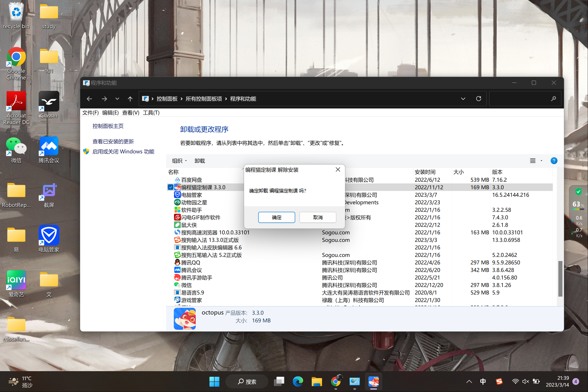Open the miscellan... desktop folder

pyautogui.click(x=16, y=329)
